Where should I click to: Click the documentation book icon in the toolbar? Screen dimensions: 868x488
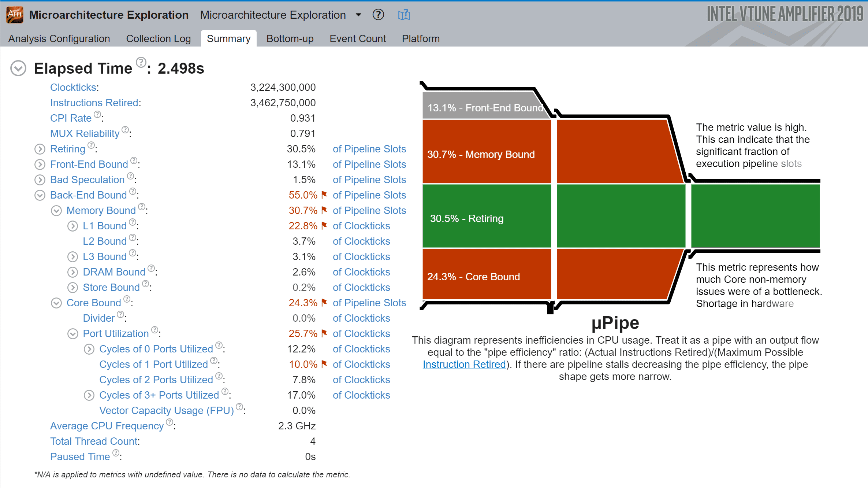point(403,15)
